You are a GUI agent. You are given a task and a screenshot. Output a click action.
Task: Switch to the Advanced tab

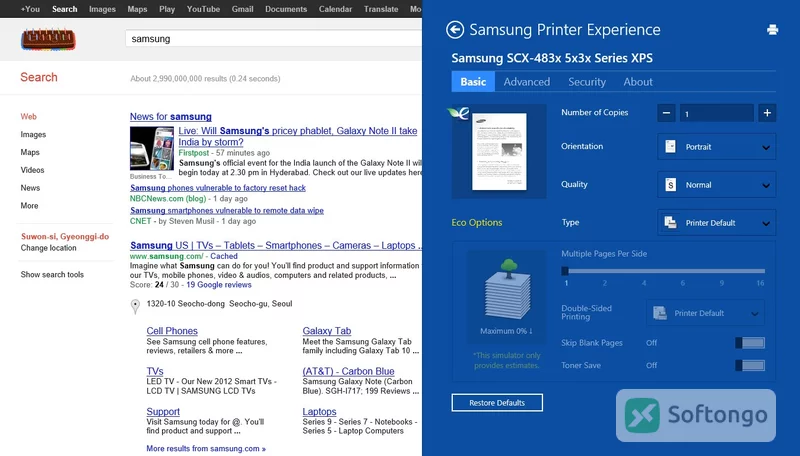527,82
